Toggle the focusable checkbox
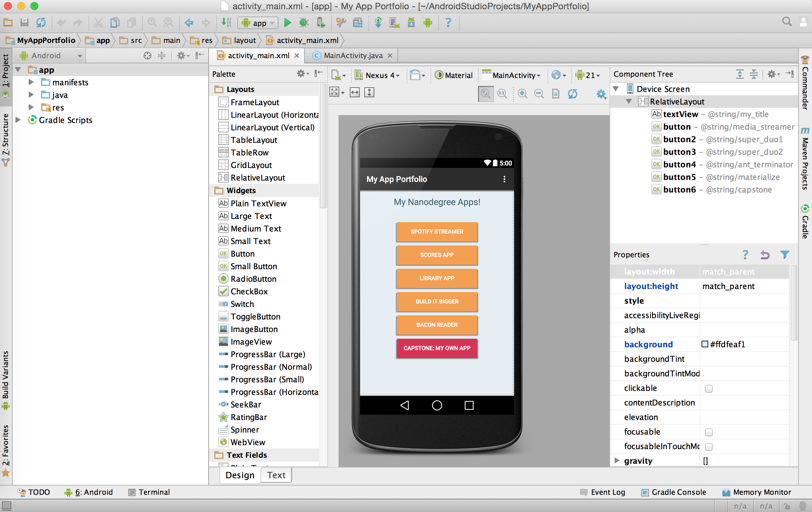Viewport: 812px width, 512px height. point(709,432)
